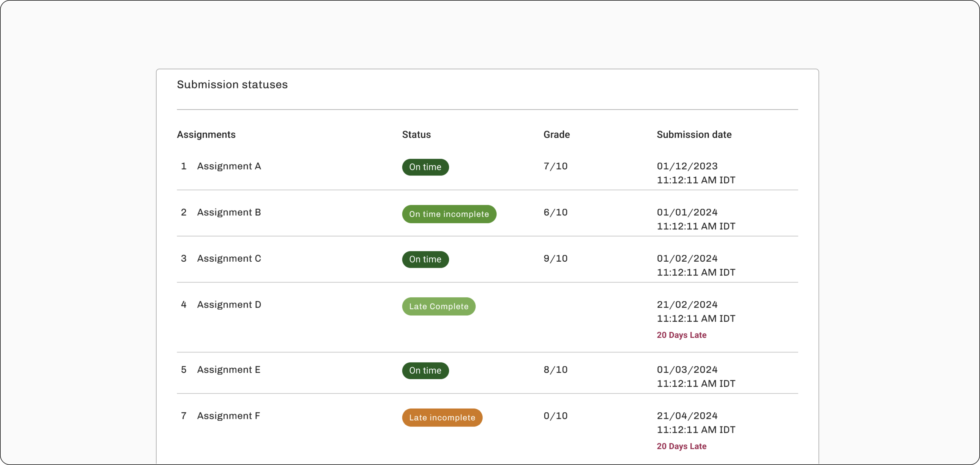Open Assignment D row title

(x=229, y=304)
